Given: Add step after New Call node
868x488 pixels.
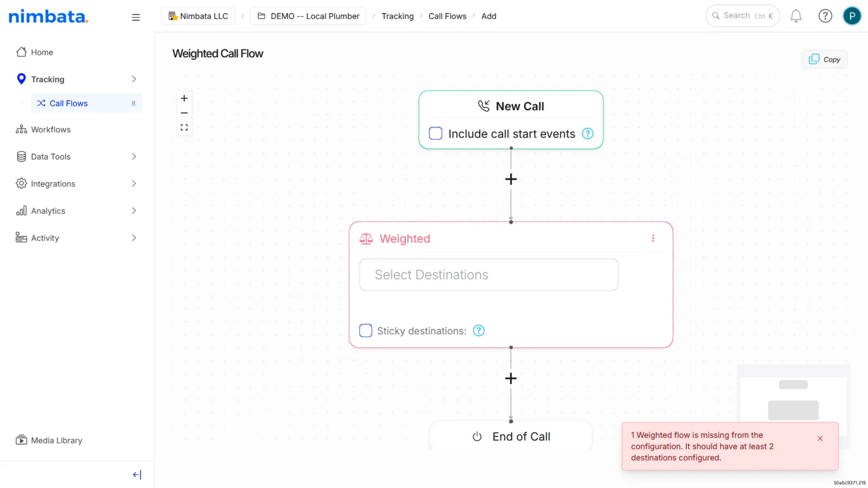Looking at the screenshot, I should coord(511,179).
